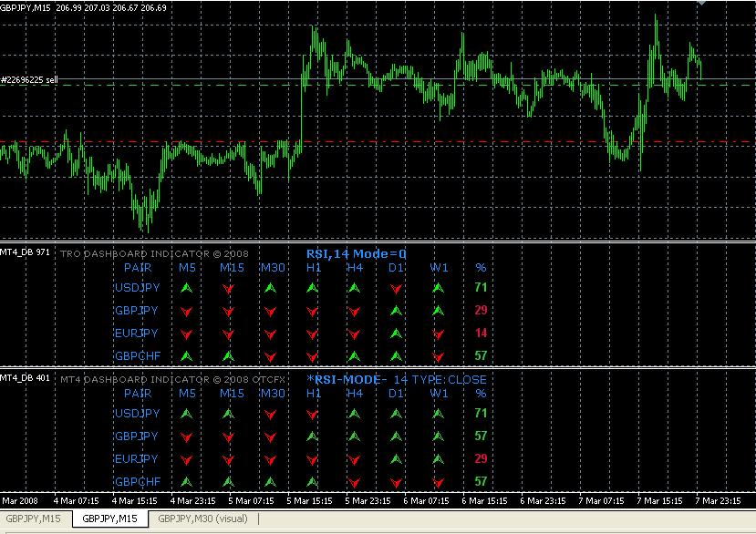Click 'MT4 DASHBOARD INDICATOR © 2008 OTCFX' caption

173,380
